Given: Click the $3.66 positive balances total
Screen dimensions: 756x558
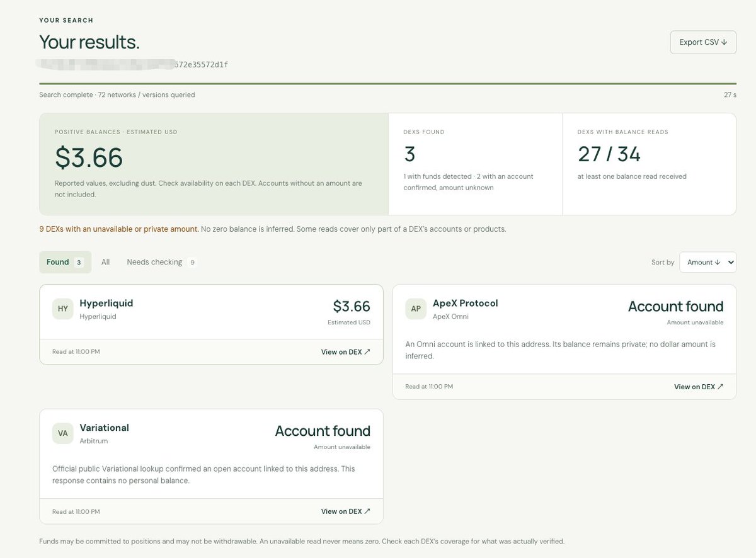Looking at the screenshot, I should click(89, 157).
